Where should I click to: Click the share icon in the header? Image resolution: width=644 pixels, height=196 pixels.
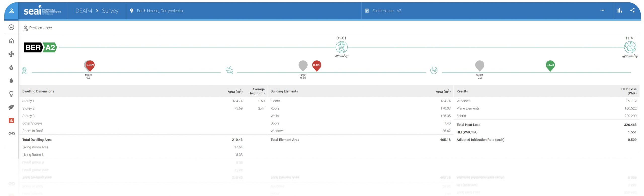click(x=632, y=10)
